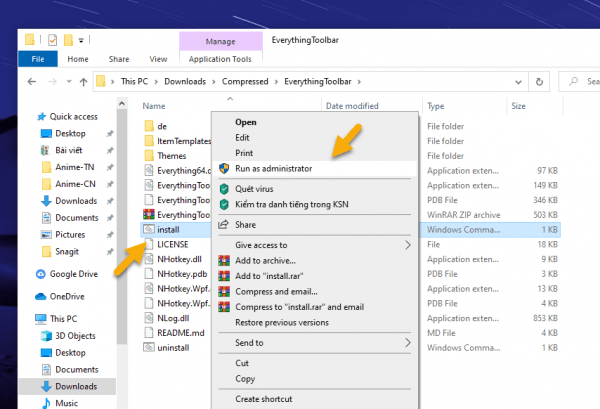Click the Pictures icon in Quick access
The height and width of the screenshot is (409, 600).
pyautogui.click(x=46, y=235)
